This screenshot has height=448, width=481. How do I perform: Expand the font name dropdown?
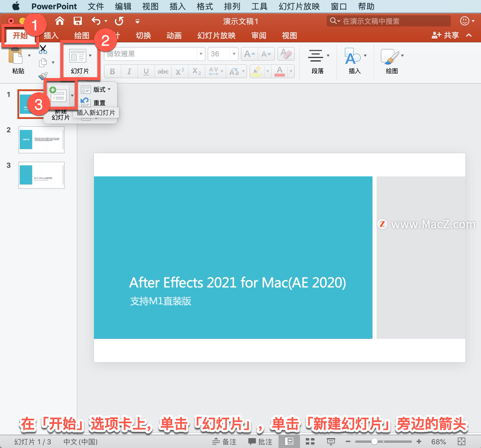coord(201,54)
